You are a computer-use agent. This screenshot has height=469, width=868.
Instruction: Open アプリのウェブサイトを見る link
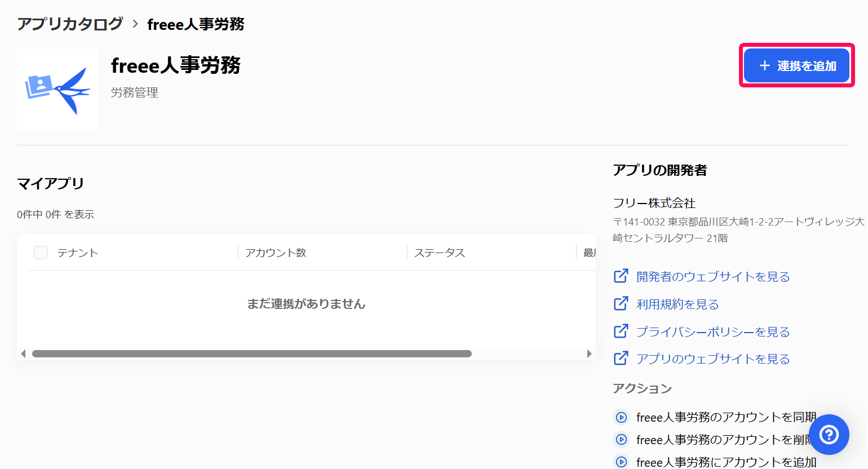coord(713,359)
